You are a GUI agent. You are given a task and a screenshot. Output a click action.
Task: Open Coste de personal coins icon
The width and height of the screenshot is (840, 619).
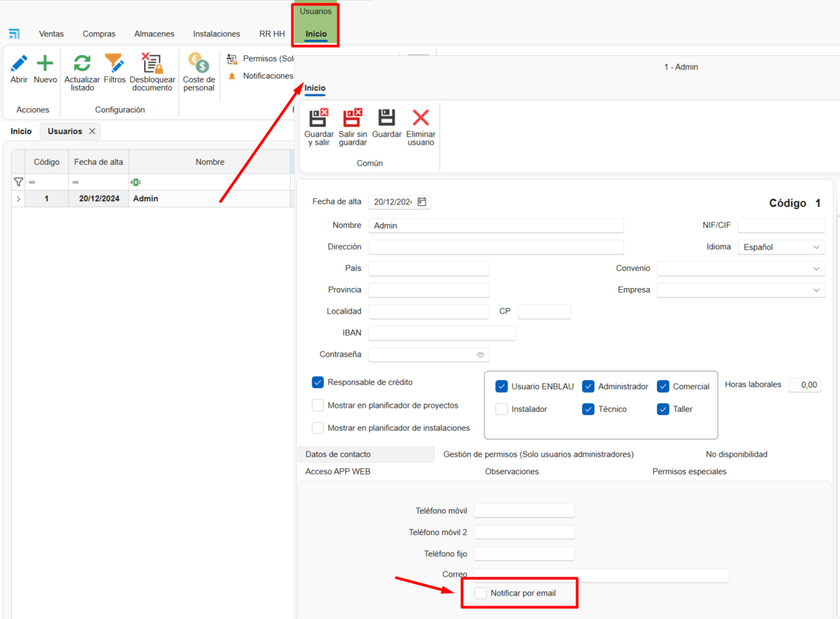tap(199, 63)
